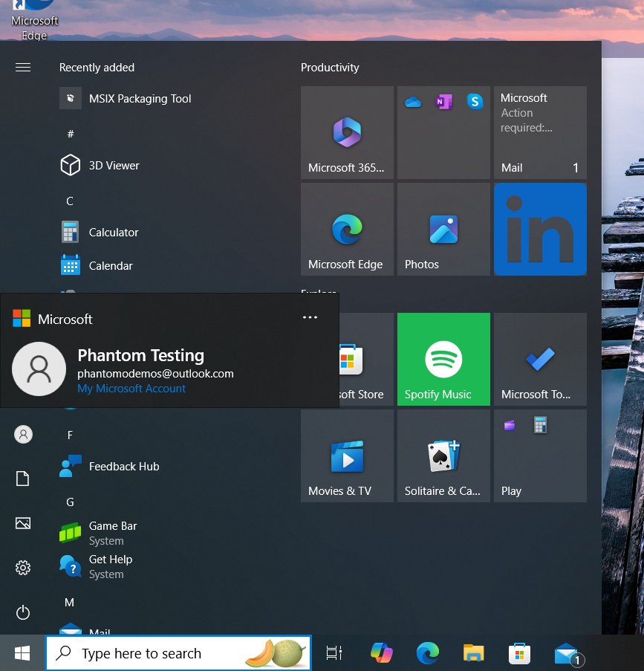Open Task View on the taskbar
The height and width of the screenshot is (671, 644).
(x=334, y=653)
